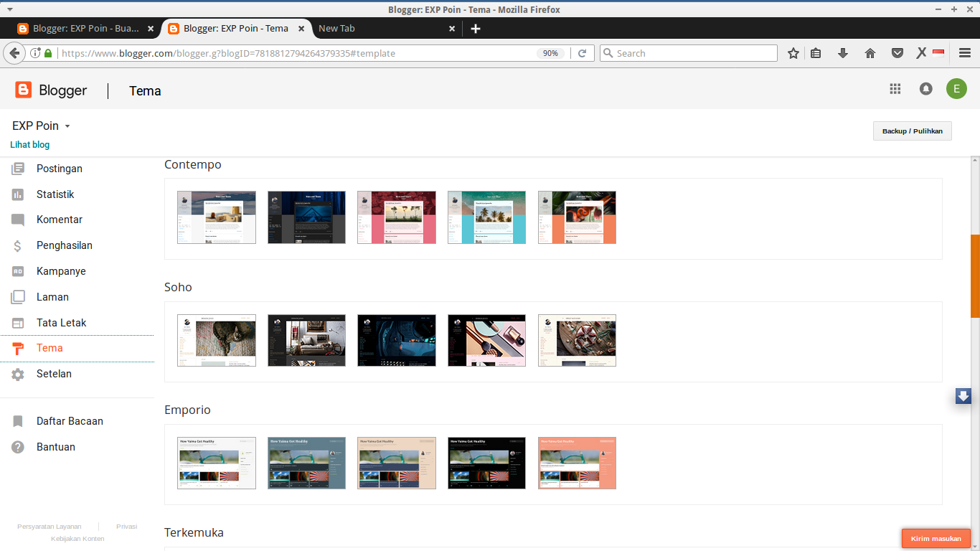Click the site information icon in URL bar
Screen dimensions: 980x551
coord(35,53)
